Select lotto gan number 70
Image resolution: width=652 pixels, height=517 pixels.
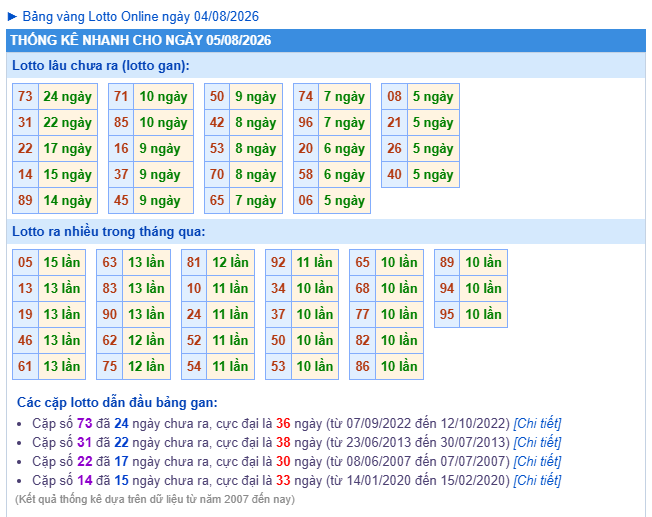[217, 174]
